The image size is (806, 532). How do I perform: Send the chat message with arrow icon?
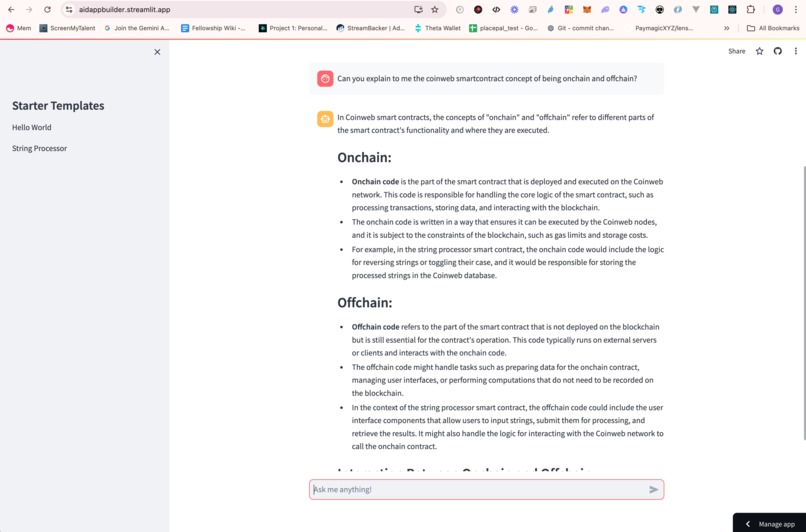point(653,489)
